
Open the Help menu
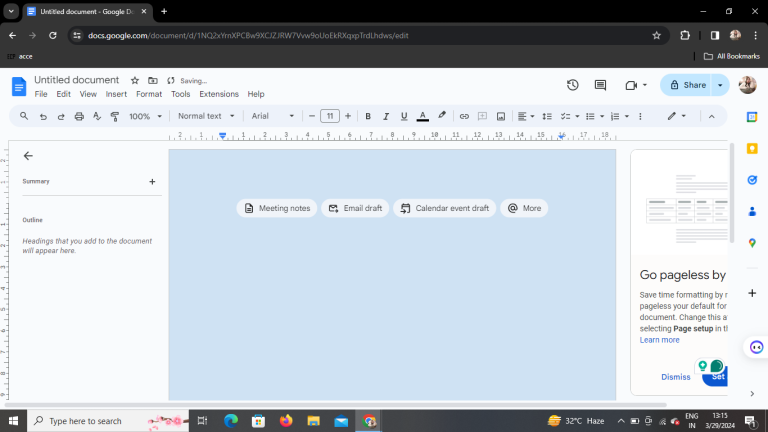pyautogui.click(x=256, y=94)
